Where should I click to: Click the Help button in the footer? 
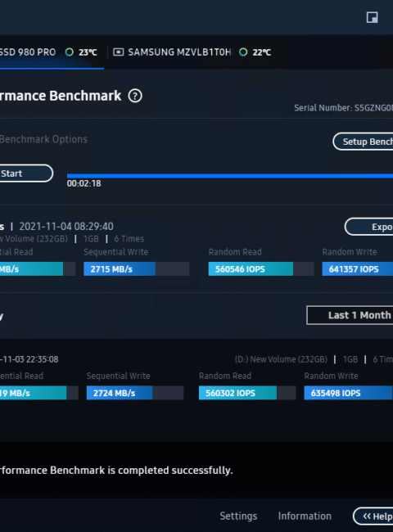click(373, 516)
